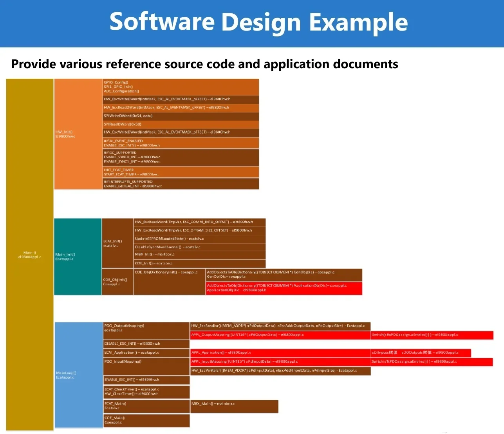
Task: Select the red APPL_OutputMapping row
Action: (280, 335)
